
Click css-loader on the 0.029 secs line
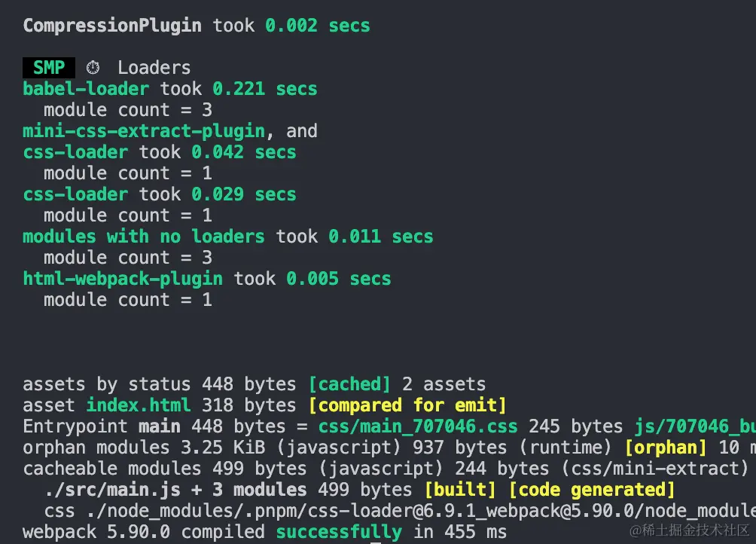pos(75,194)
